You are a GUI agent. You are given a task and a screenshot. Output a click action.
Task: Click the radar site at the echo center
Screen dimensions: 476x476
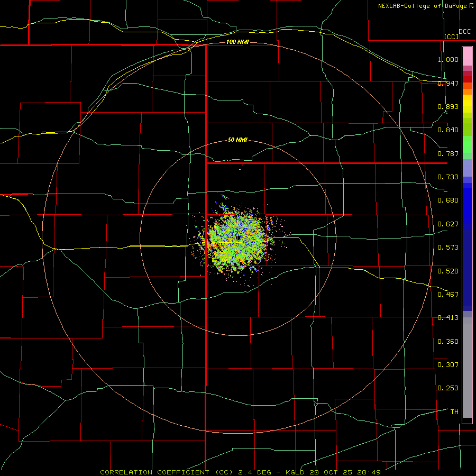point(239,237)
